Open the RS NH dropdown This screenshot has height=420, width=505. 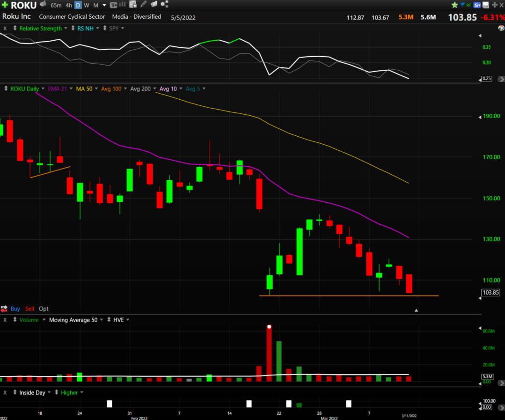tap(98, 28)
